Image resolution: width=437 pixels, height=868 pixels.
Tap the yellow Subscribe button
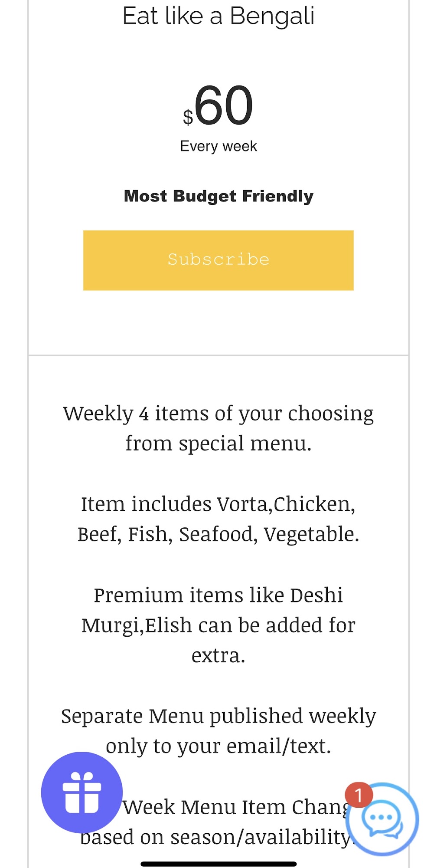pos(218,260)
